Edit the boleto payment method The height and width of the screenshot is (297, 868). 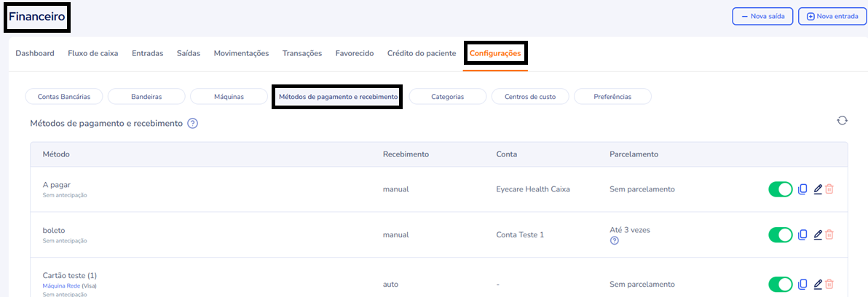[817, 234]
